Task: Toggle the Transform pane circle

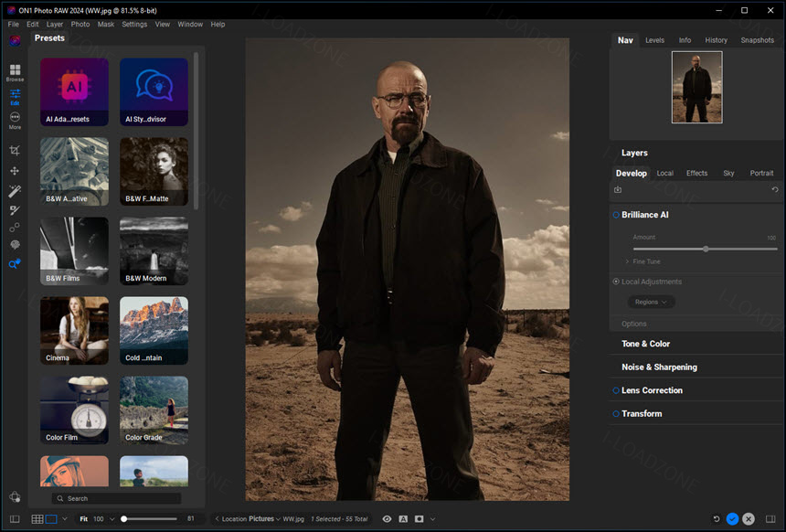Action: click(616, 414)
